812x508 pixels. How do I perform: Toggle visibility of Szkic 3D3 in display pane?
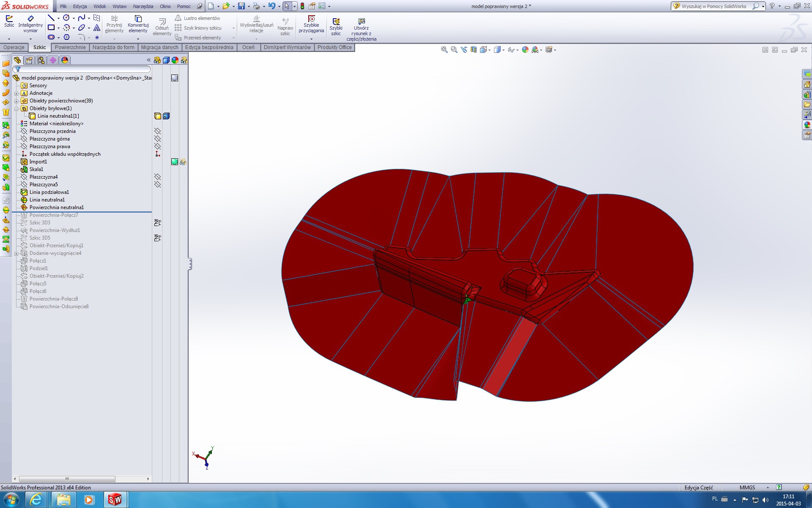(x=157, y=223)
